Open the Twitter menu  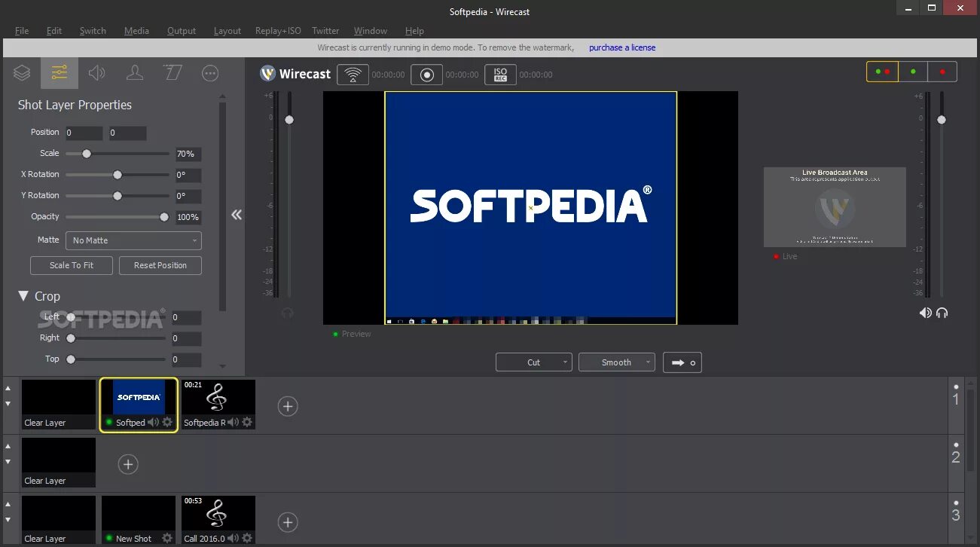click(325, 31)
